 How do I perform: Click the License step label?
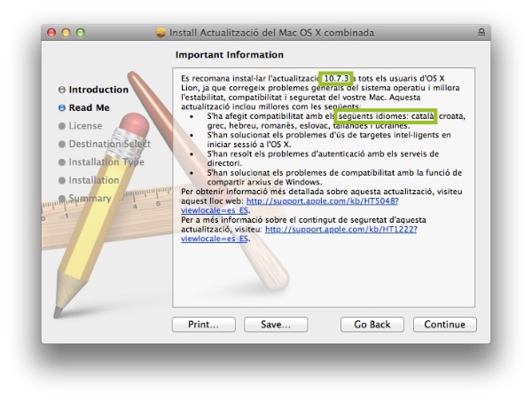(85, 126)
